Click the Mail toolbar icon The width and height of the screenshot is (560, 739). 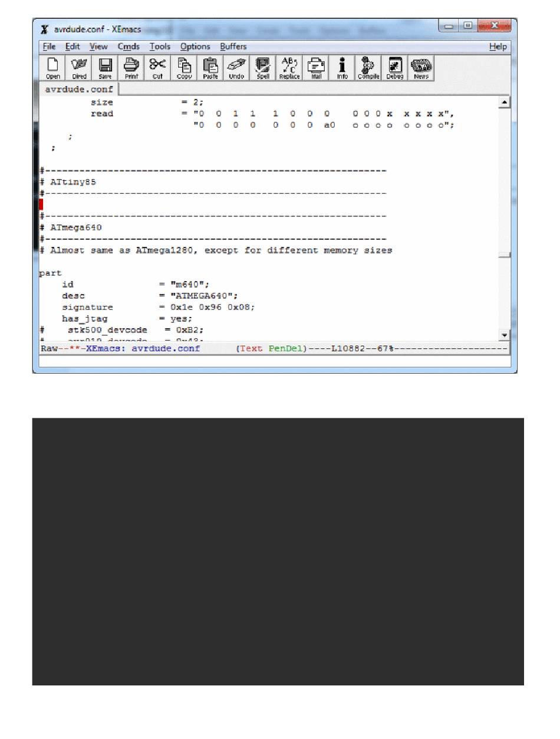click(315, 68)
